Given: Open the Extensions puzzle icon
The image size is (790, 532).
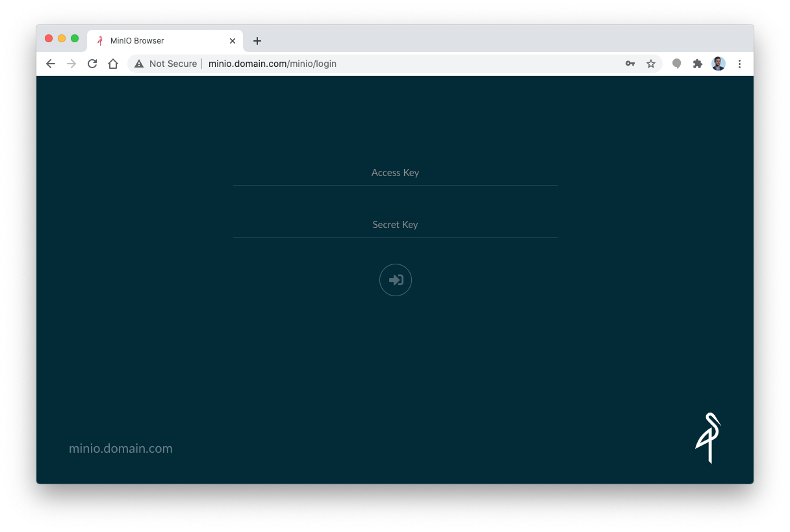Looking at the screenshot, I should click(x=698, y=64).
